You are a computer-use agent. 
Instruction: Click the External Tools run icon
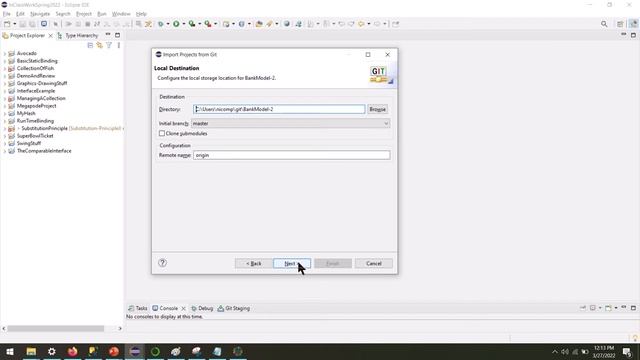pos(208,24)
